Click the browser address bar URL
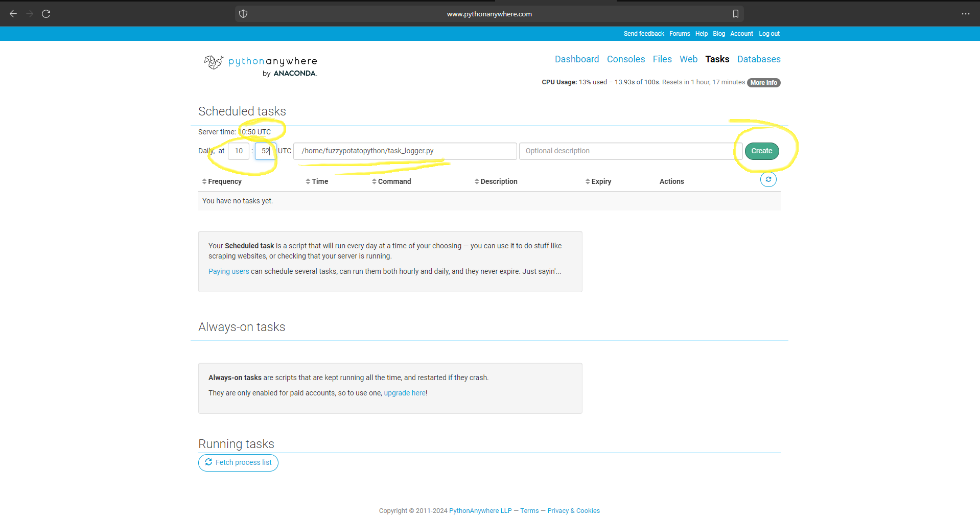The image size is (980, 517). (489, 14)
